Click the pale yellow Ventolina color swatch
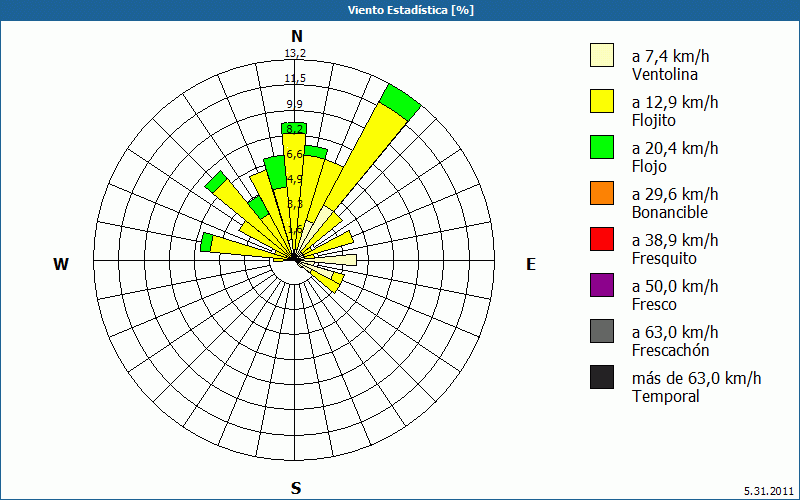The width and height of the screenshot is (800, 500). (602, 55)
